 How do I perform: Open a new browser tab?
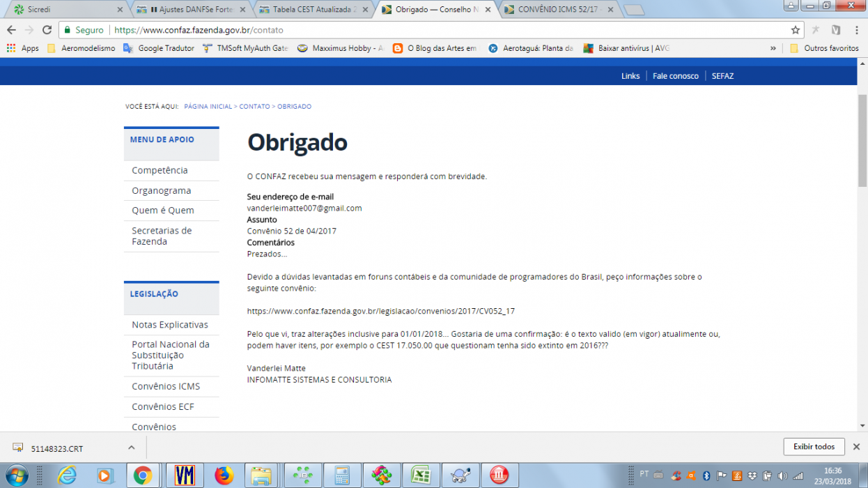point(633,10)
